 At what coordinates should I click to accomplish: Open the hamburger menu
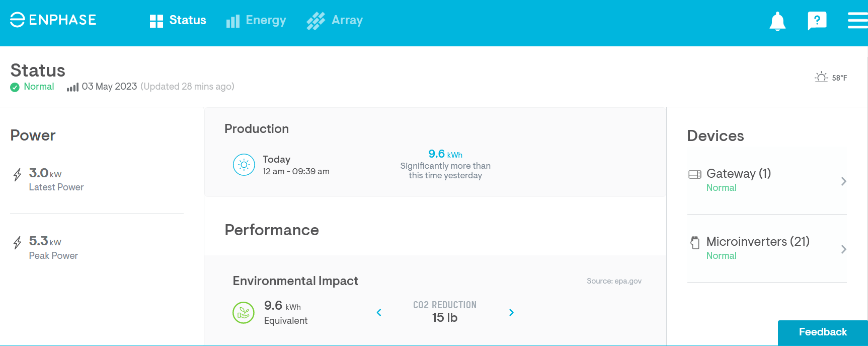coord(857,21)
